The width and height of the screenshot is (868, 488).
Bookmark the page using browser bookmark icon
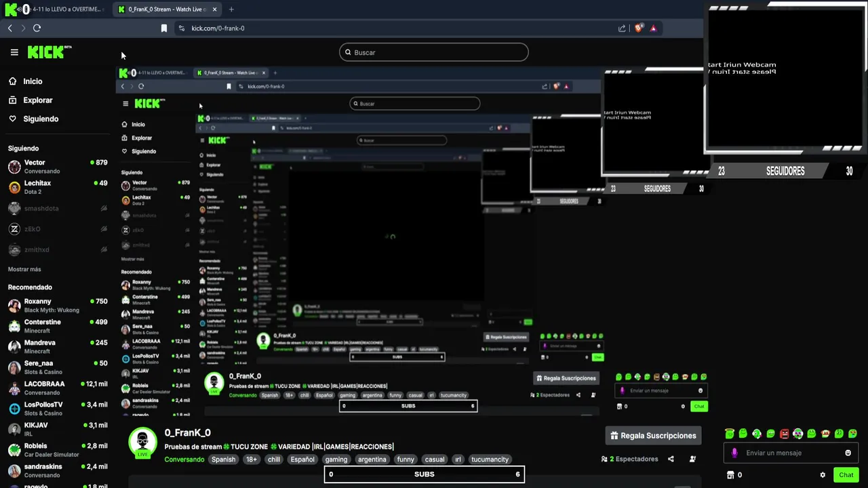[x=163, y=28]
